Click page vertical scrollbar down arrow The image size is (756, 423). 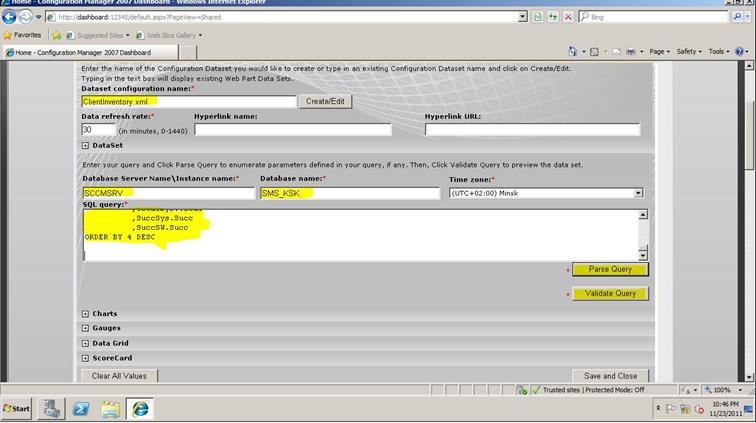click(x=749, y=378)
